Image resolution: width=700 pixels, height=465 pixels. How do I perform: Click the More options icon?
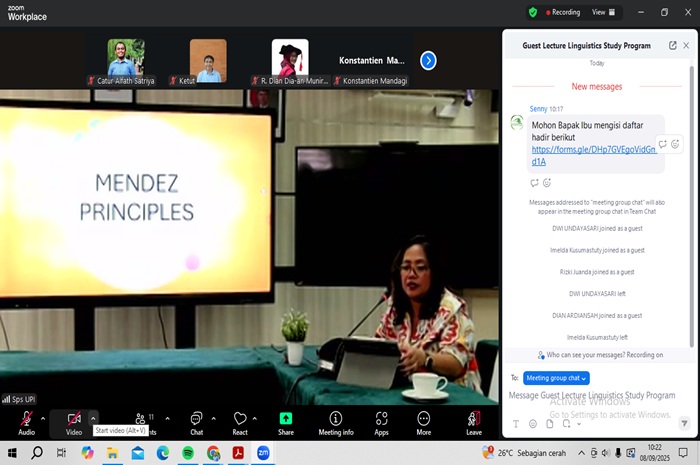pyautogui.click(x=424, y=419)
